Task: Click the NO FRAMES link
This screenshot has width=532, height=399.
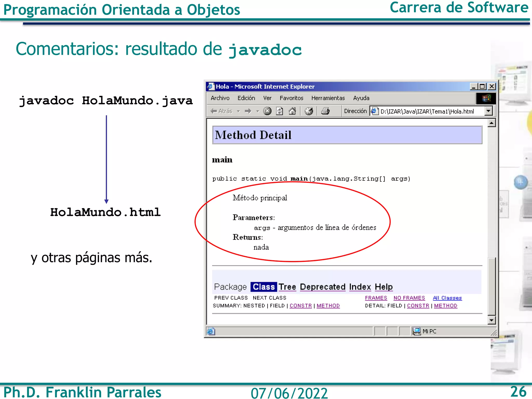Action: pyautogui.click(x=409, y=298)
